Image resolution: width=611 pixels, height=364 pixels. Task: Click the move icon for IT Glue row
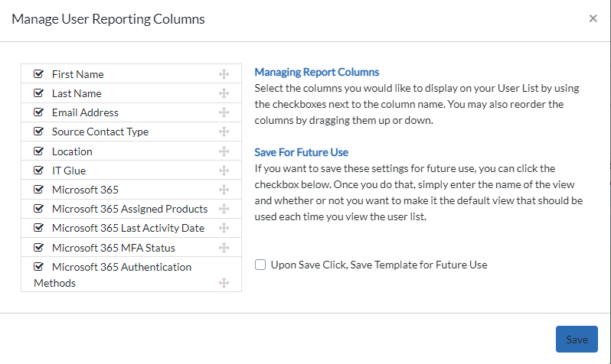coord(224,170)
